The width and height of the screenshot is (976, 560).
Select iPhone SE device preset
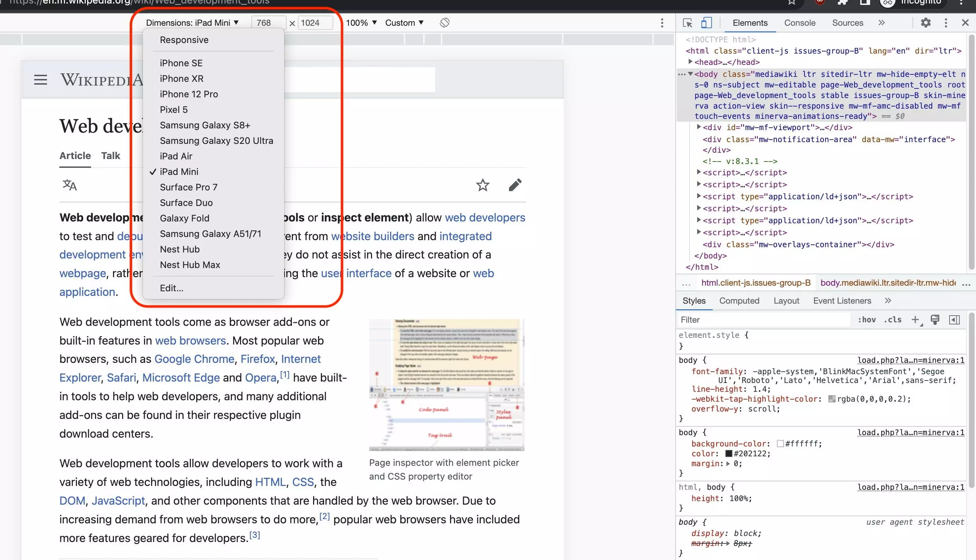[x=181, y=62]
